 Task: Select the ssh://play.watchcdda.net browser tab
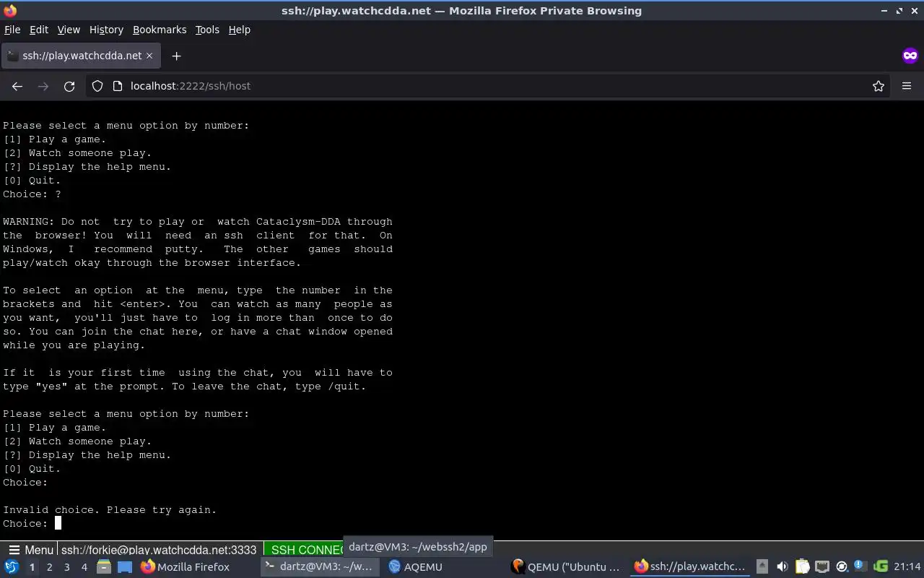coord(81,56)
